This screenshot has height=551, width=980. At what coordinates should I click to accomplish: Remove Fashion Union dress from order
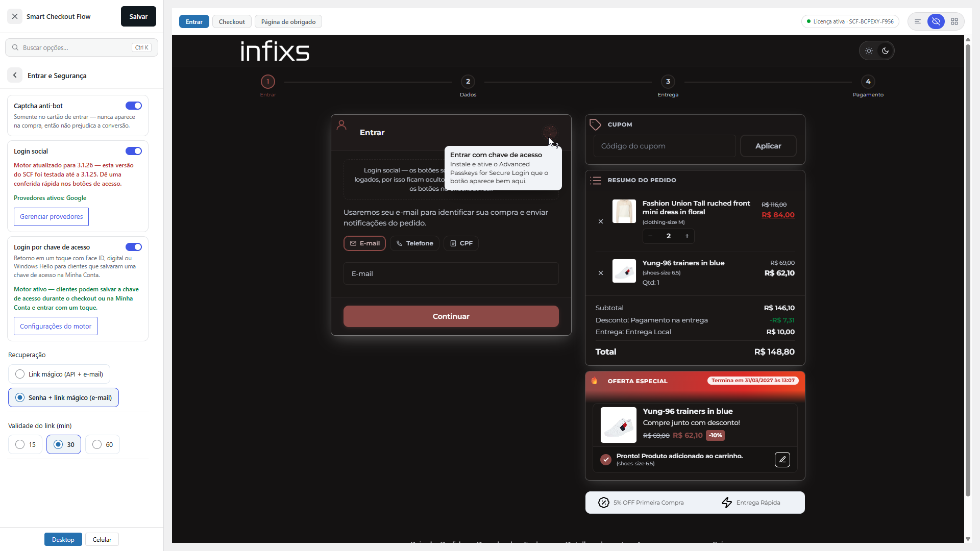601,221
